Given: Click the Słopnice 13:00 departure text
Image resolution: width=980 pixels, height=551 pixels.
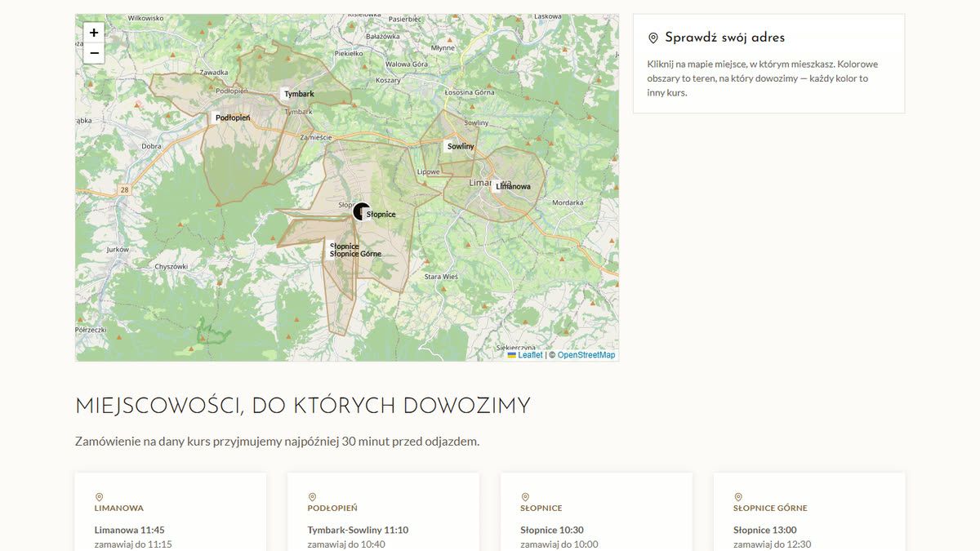Looking at the screenshot, I should [x=765, y=530].
